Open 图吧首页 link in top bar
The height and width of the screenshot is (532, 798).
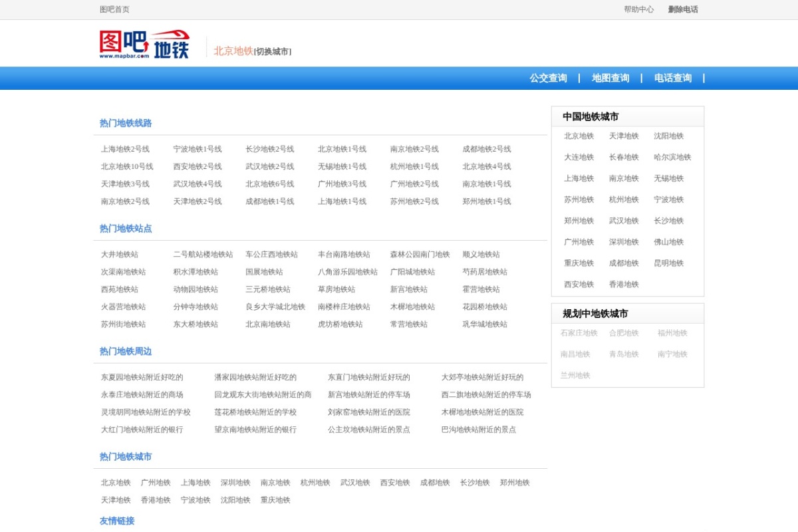114,9
